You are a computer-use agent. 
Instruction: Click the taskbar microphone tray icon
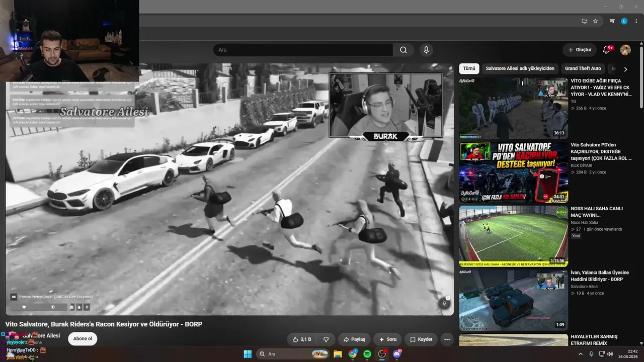[x=591, y=354]
